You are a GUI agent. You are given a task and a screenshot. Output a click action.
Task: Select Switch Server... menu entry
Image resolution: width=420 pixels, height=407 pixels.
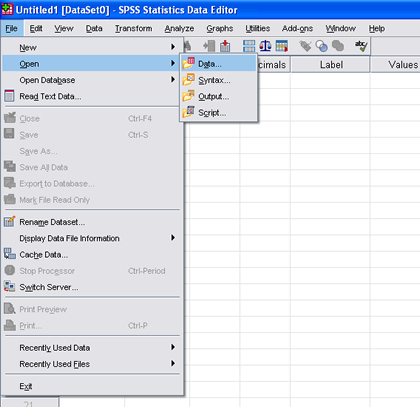click(x=92, y=287)
